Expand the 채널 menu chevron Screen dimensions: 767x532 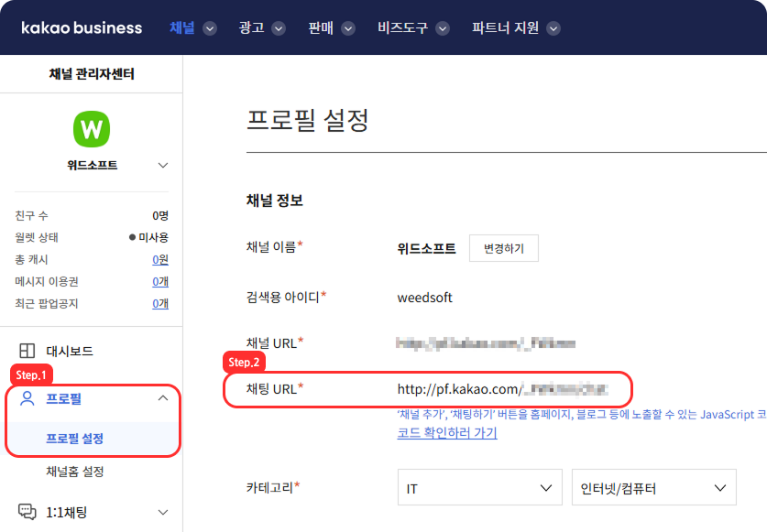point(210,29)
